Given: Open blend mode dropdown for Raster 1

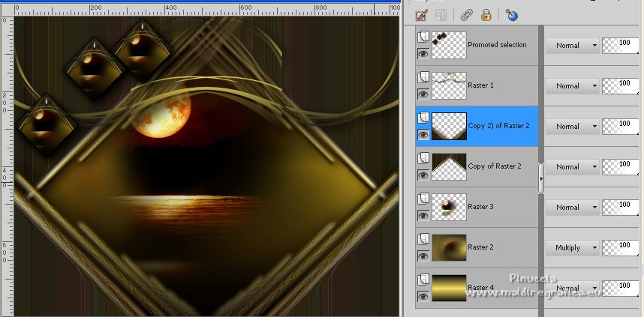Looking at the screenshot, I should [x=573, y=86].
